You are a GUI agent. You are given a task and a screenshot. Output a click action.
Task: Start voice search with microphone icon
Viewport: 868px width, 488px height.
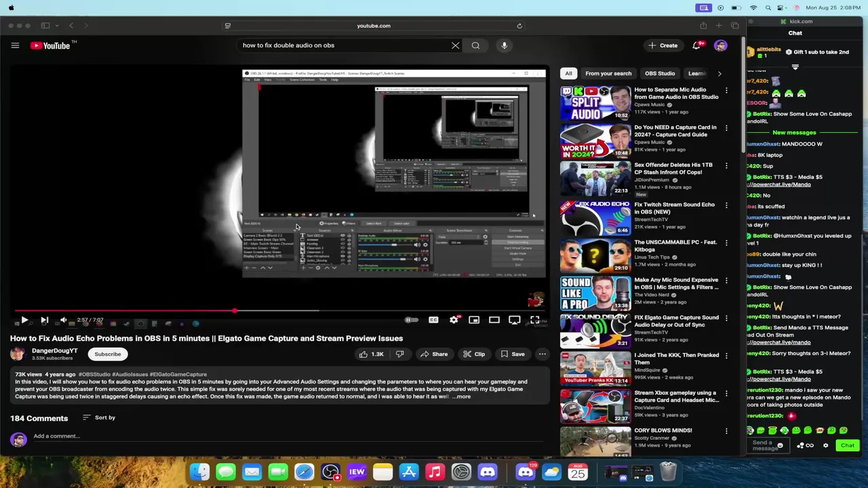504,45
